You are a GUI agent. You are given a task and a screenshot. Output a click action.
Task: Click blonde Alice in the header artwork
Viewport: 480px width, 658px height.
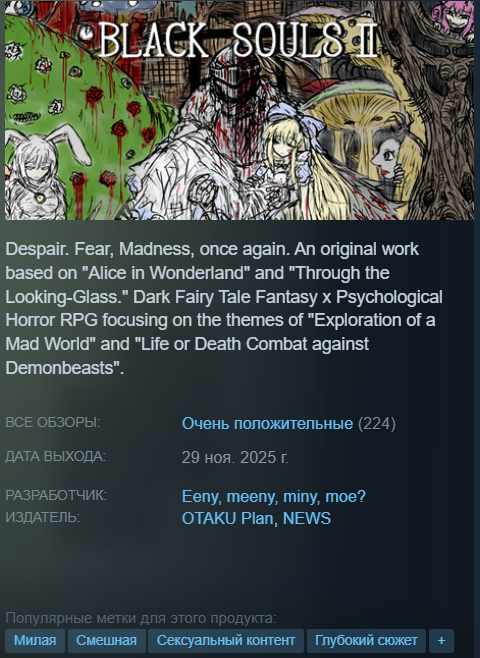(x=285, y=159)
